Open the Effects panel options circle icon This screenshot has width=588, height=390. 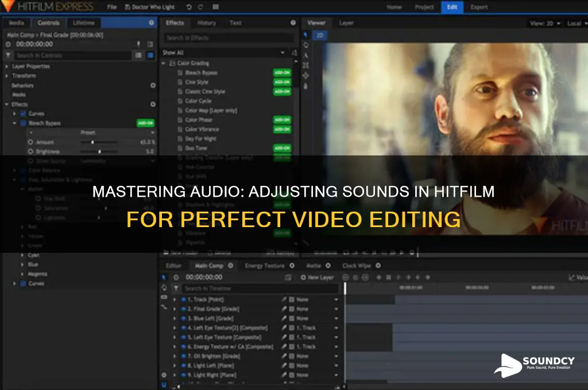[293, 23]
